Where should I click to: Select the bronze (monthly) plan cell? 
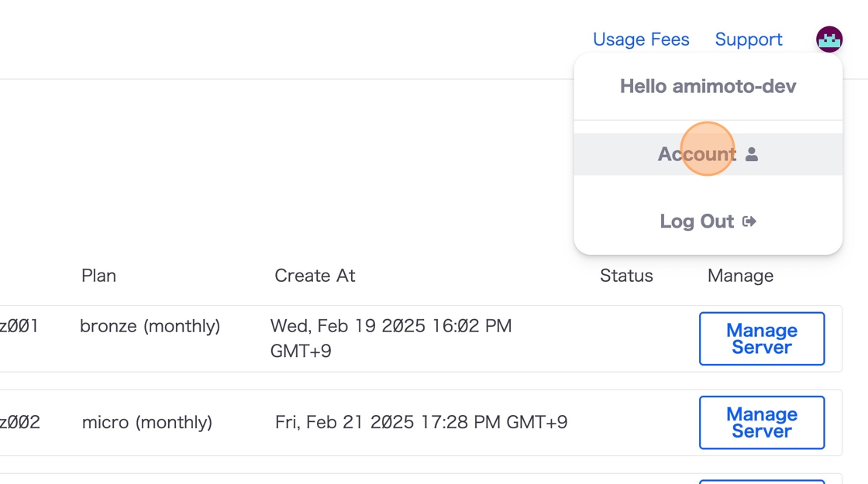[150, 326]
